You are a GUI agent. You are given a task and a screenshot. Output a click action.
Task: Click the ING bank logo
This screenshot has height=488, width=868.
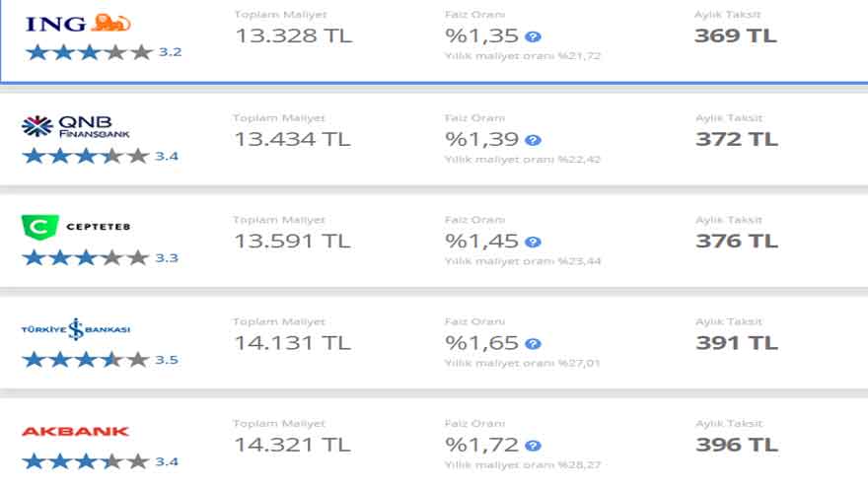pyautogui.click(x=78, y=23)
